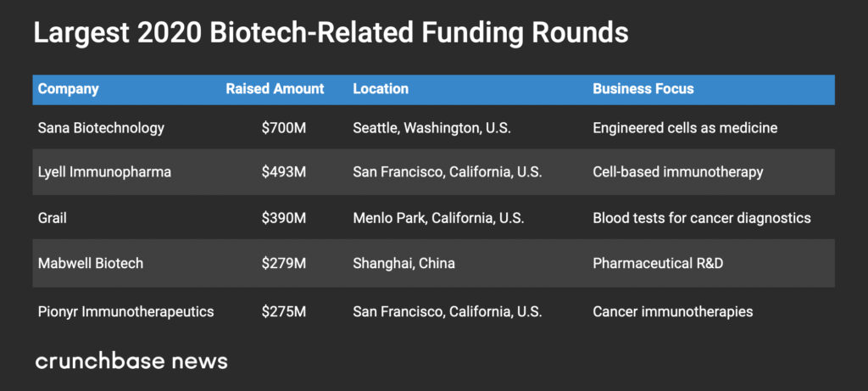The image size is (868, 391).
Task: Click the $390M raised amount cell
Action: [284, 218]
